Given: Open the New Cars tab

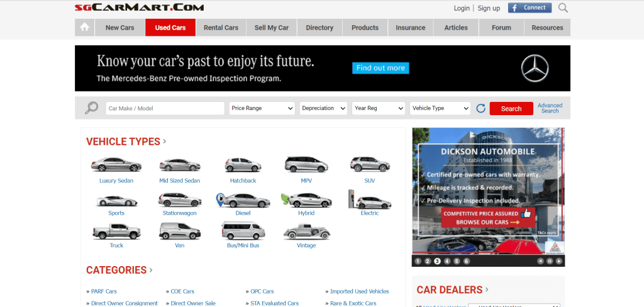Looking at the screenshot, I should pyautogui.click(x=120, y=28).
